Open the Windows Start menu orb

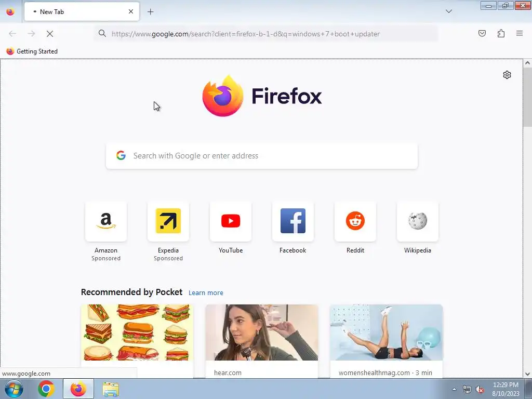point(14,389)
